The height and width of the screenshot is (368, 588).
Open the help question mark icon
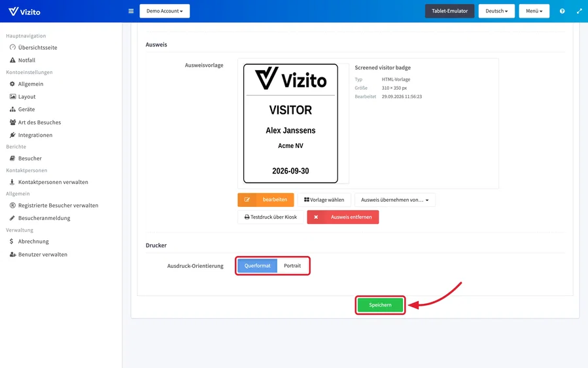562,11
